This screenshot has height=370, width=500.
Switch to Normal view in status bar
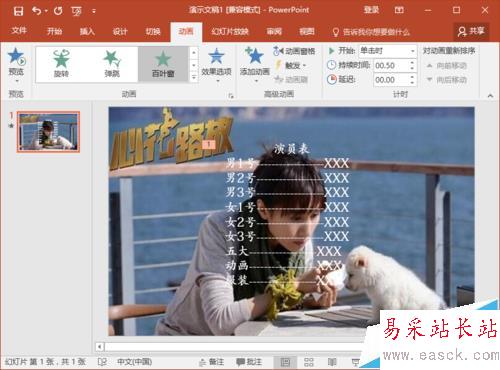pos(285,362)
